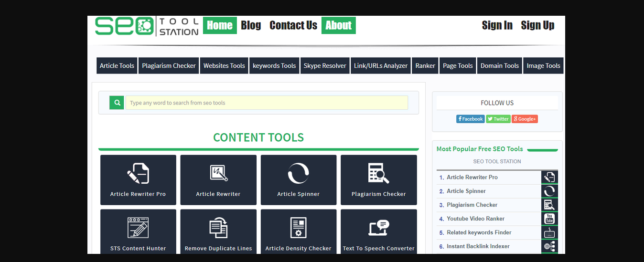This screenshot has width=644, height=262.
Task: Click the CONTENT TOOLS heading
Action: 258,137
